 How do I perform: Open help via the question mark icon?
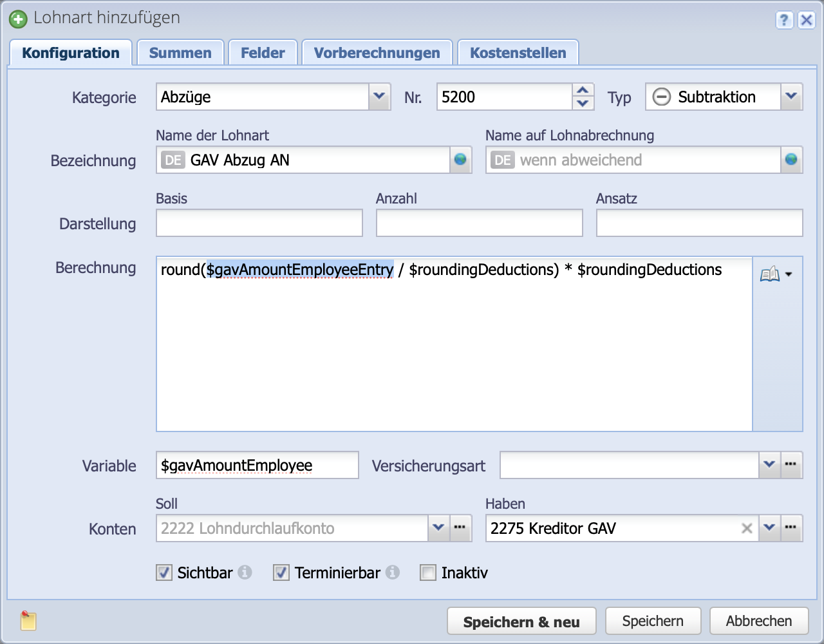click(x=783, y=21)
